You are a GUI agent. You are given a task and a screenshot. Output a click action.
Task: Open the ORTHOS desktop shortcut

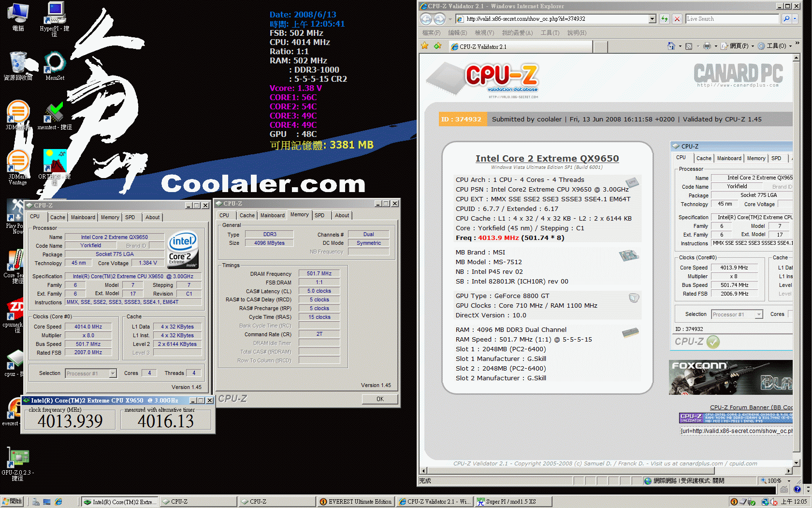click(x=55, y=166)
